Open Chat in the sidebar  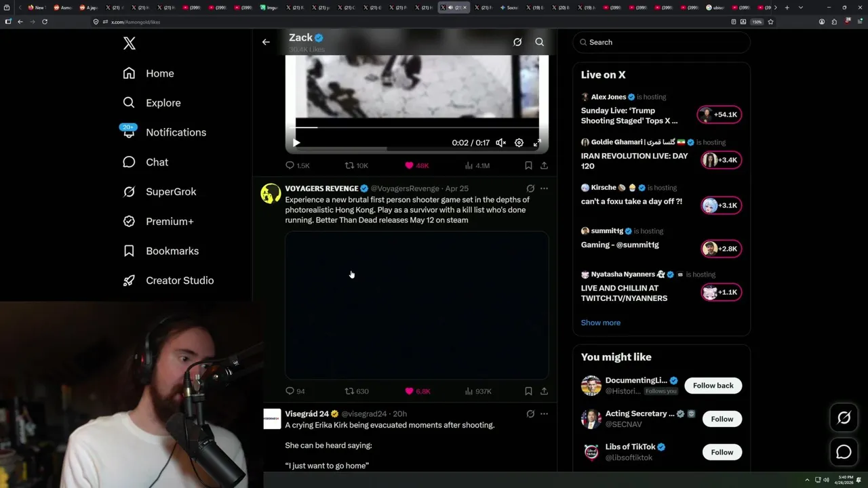145,162
